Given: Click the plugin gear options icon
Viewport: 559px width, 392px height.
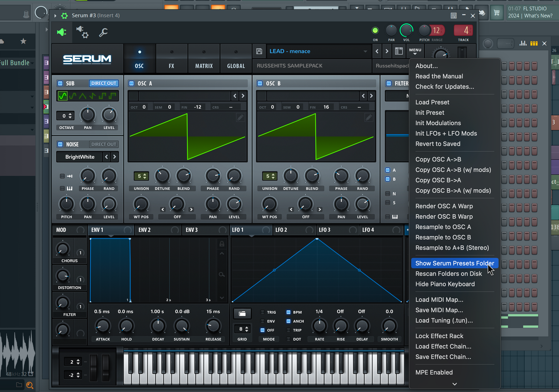Looking at the screenshot, I should 82,32.
